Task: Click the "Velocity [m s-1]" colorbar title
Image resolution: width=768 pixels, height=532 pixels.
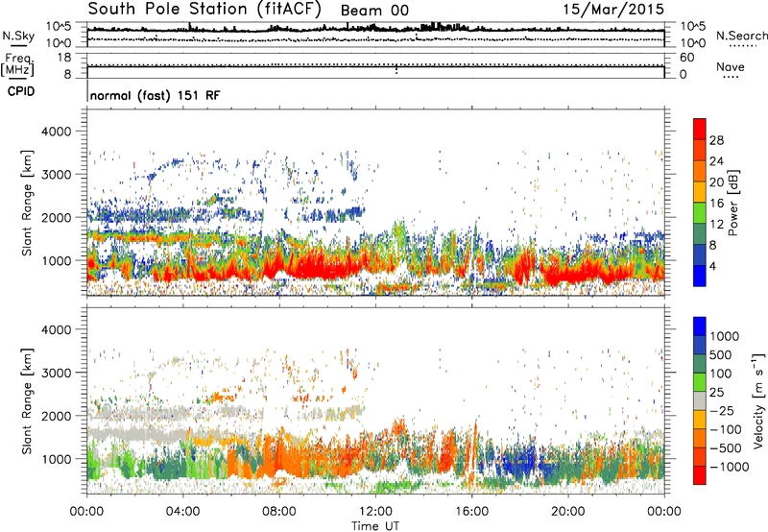Action: click(758, 400)
